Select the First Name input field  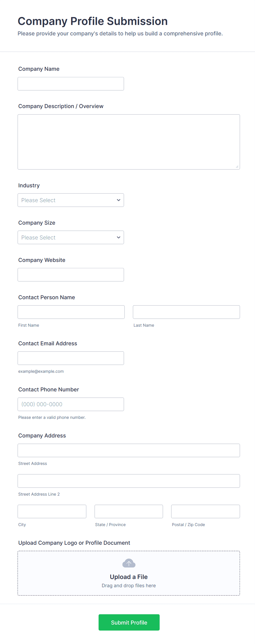71,312
